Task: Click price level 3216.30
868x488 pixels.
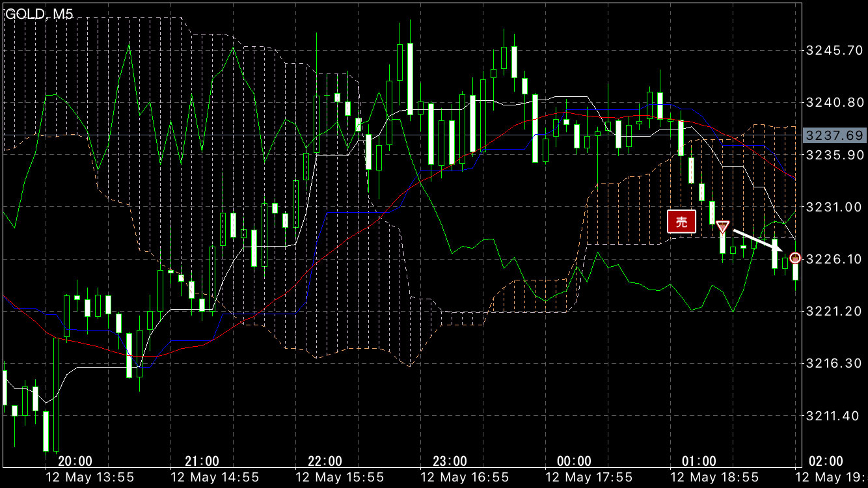Action: coord(834,363)
